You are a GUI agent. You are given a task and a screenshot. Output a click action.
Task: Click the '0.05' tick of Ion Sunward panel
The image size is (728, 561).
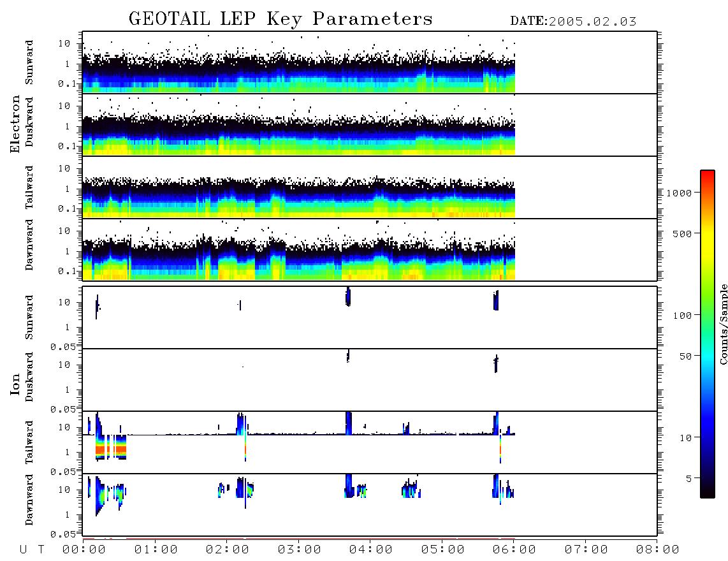point(63,347)
